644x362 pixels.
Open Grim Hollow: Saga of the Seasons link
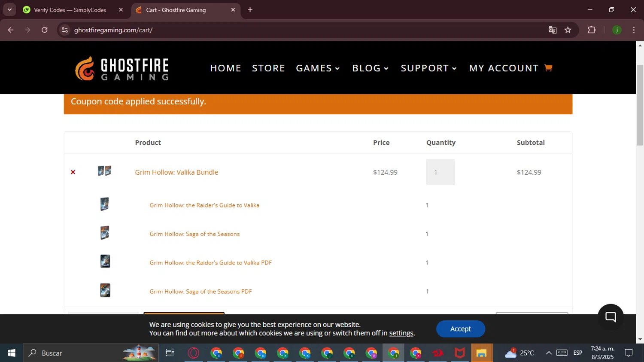pos(194,234)
